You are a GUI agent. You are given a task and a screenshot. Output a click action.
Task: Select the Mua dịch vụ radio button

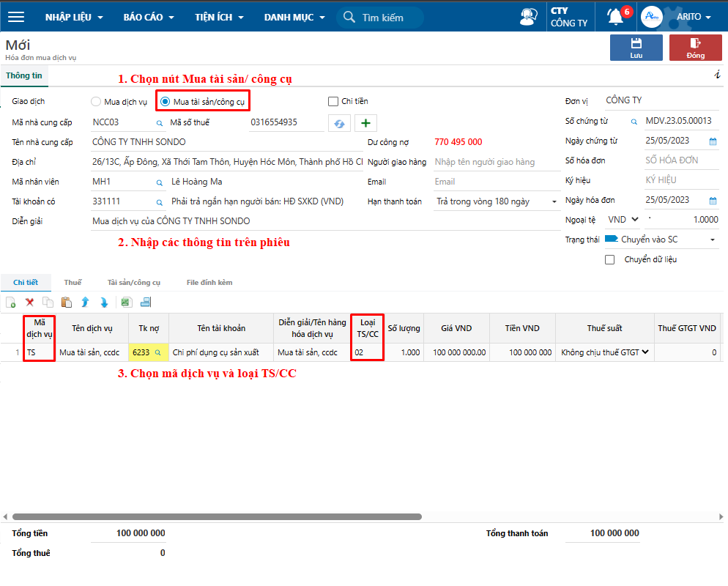[96, 102]
